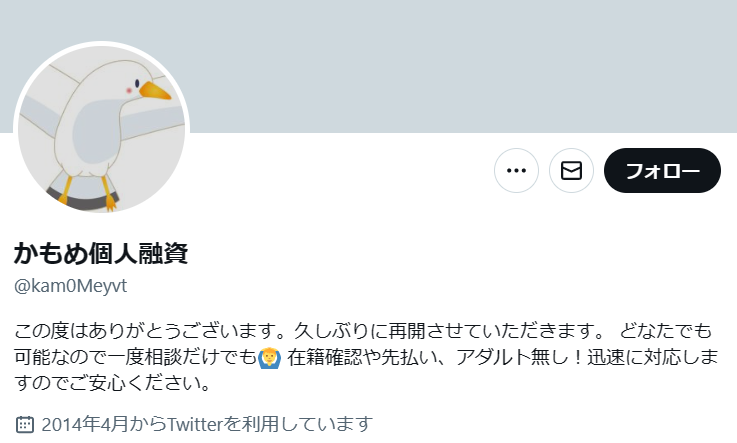Click bio phrase アダルト無し！
Viewport: 737px width, 443px height.
pyautogui.click(x=521, y=358)
